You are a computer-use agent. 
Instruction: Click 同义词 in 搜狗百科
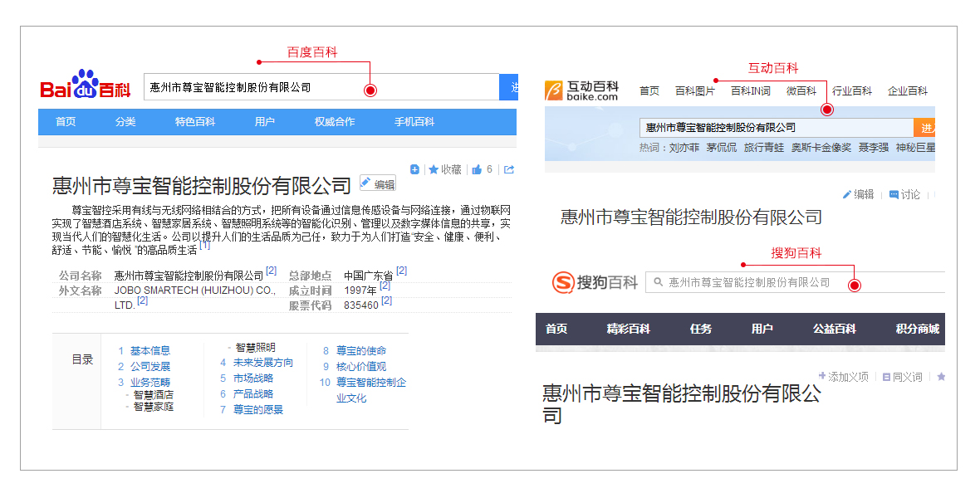pyautogui.click(x=903, y=377)
